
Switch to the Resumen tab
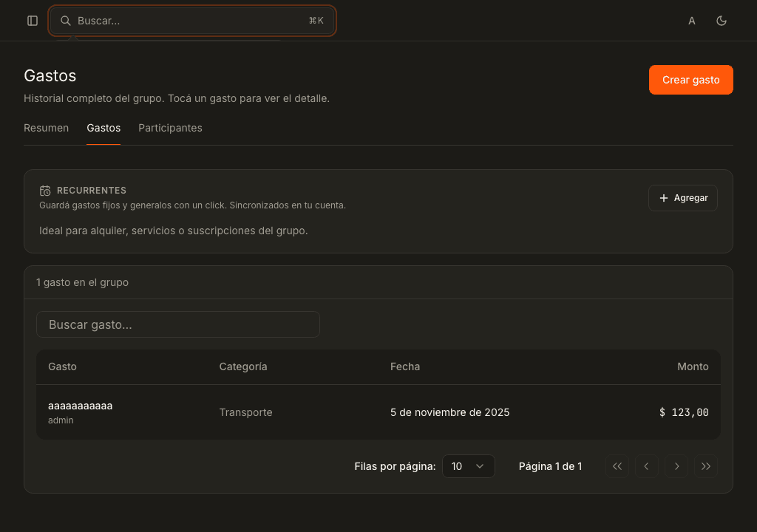(x=47, y=128)
